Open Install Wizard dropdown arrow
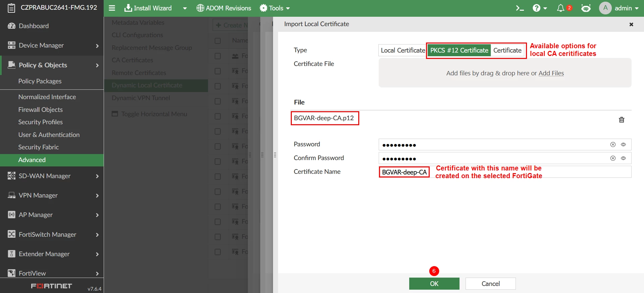644x293 pixels. [x=185, y=8]
